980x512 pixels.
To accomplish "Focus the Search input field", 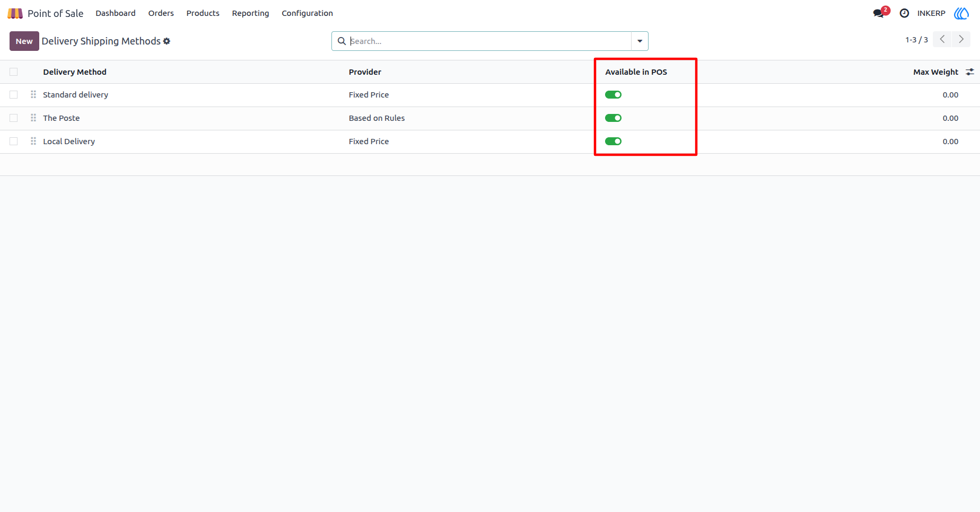I will click(x=489, y=41).
